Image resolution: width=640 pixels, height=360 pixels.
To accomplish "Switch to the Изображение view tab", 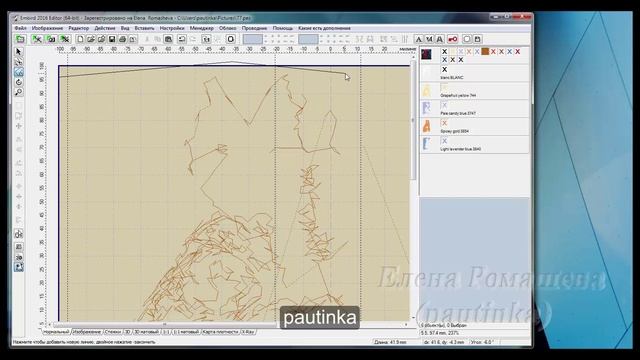I will click(x=87, y=332).
